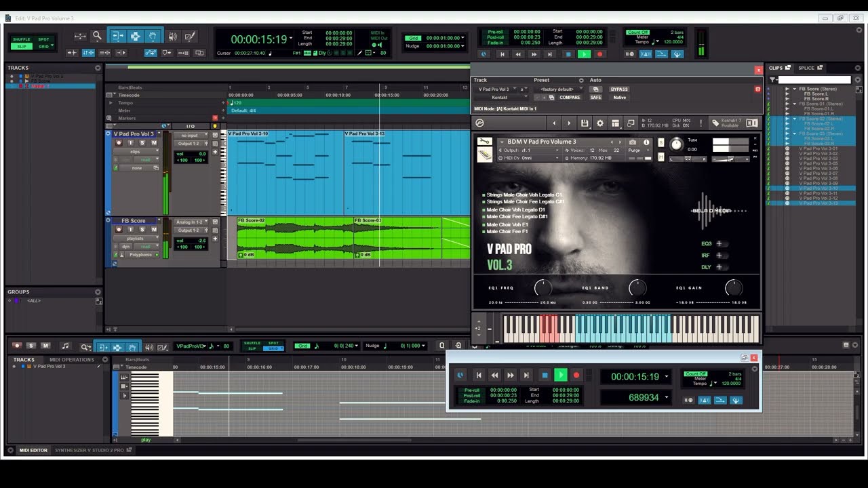Open the Kontakt workspace layout icon
The width and height of the screenshot is (868, 488).
[615, 123]
